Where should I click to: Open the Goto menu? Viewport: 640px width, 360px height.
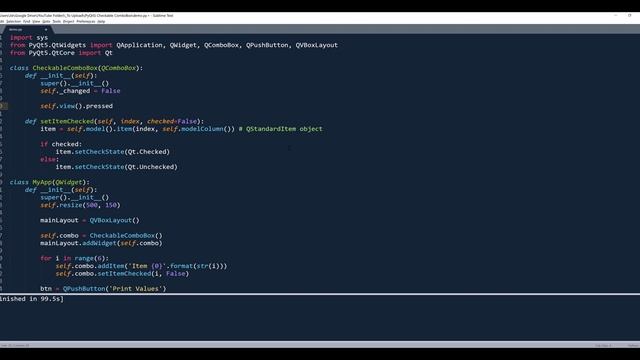(46, 21)
